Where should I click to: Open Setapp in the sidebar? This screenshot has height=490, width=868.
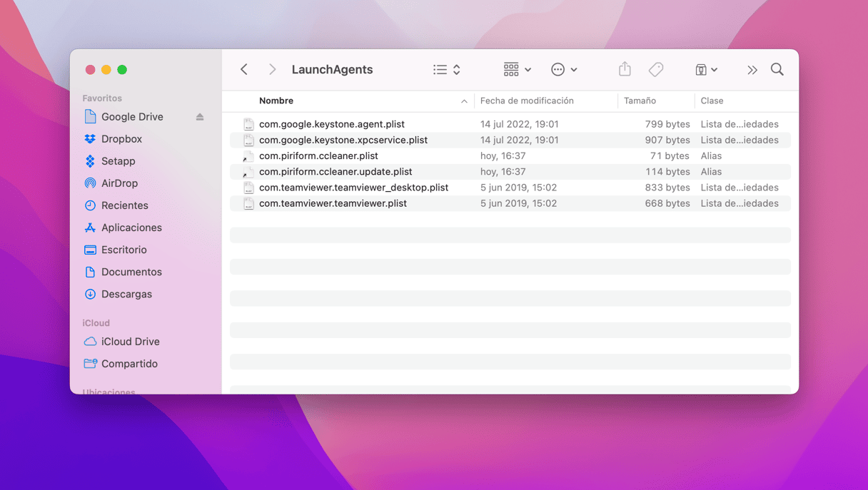click(x=118, y=161)
